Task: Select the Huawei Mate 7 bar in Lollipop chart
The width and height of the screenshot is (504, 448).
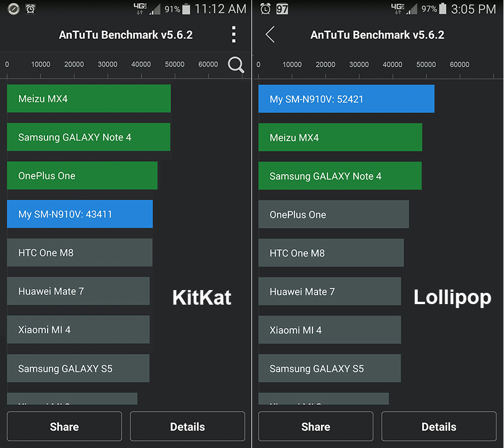Action: [x=330, y=292]
